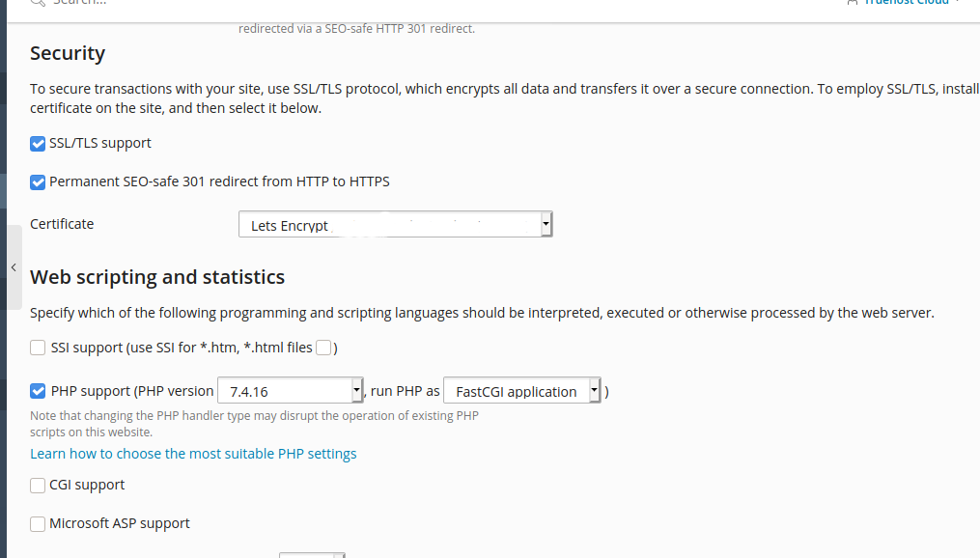Enable the CGI support checkbox

coord(38,486)
